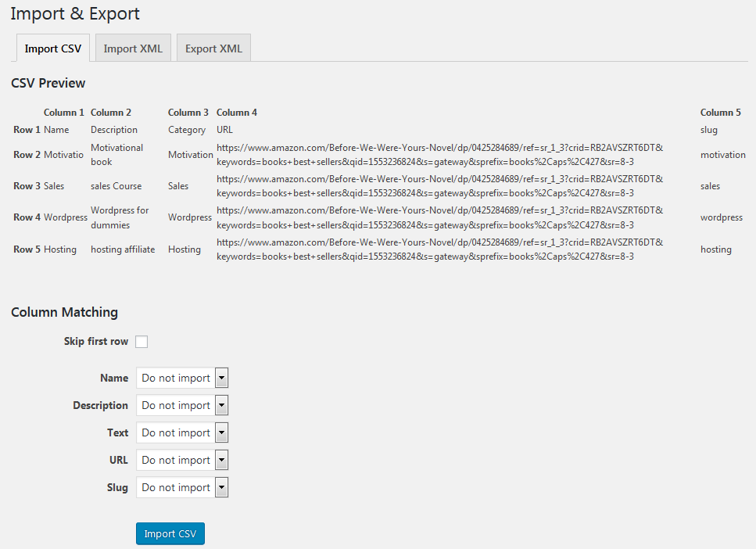Click the Column 5 header
This screenshot has height=549, width=756.
[721, 113]
